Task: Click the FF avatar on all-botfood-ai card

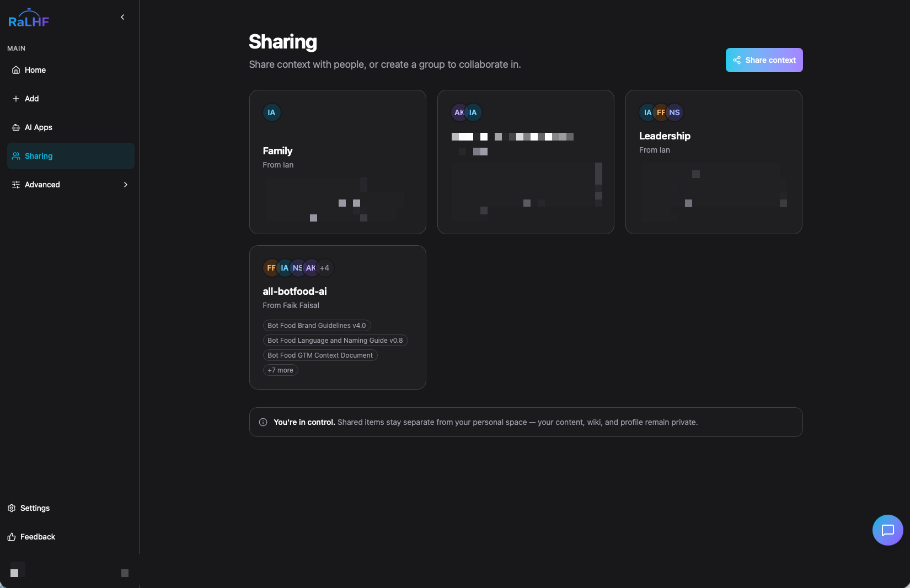Action: [x=270, y=268]
